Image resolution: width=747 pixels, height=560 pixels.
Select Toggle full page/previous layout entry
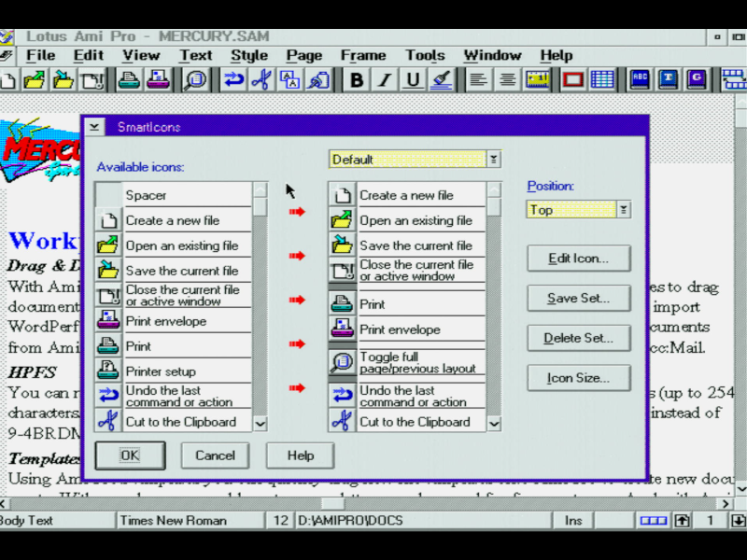(407, 362)
